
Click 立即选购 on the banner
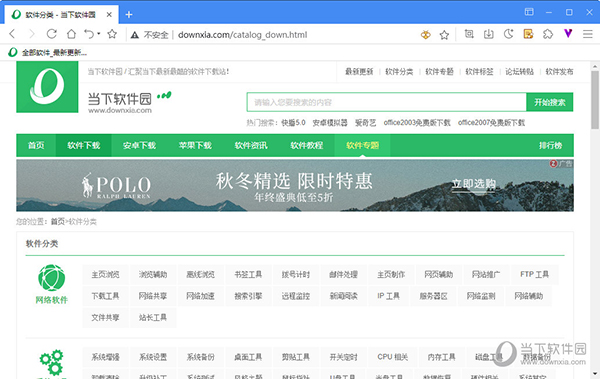tap(474, 184)
